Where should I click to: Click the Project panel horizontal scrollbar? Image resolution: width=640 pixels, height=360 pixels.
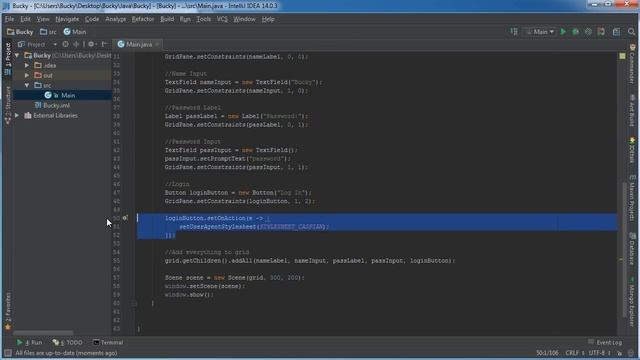pyautogui.click(x=43, y=333)
